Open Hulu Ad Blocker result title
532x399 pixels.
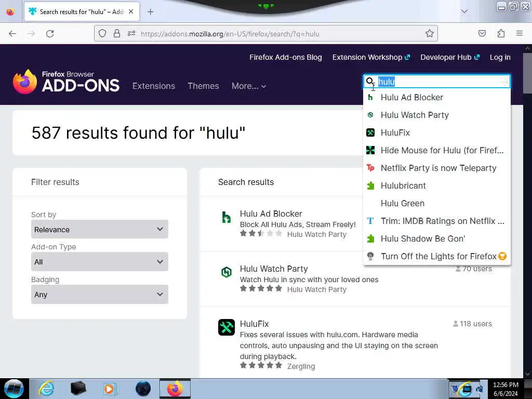(271, 214)
